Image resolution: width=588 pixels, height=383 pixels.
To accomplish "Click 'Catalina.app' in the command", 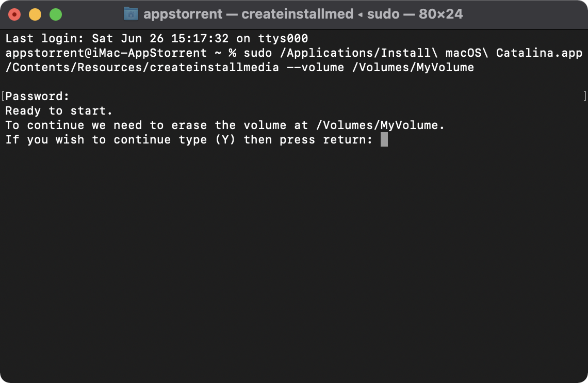I will (x=539, y=53).
